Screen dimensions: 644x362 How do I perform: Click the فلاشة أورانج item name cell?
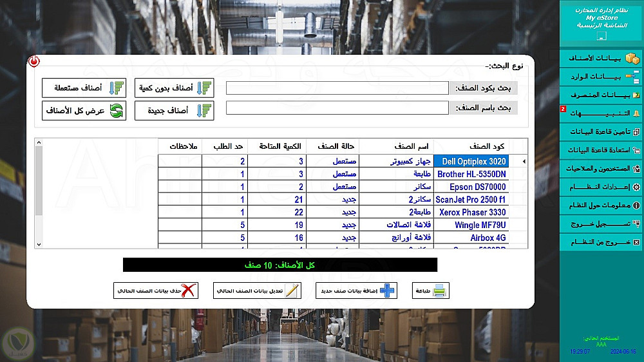click(396, 238)
